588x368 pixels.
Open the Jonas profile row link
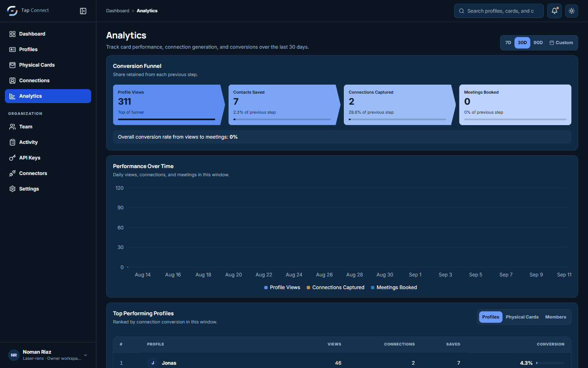169,363
